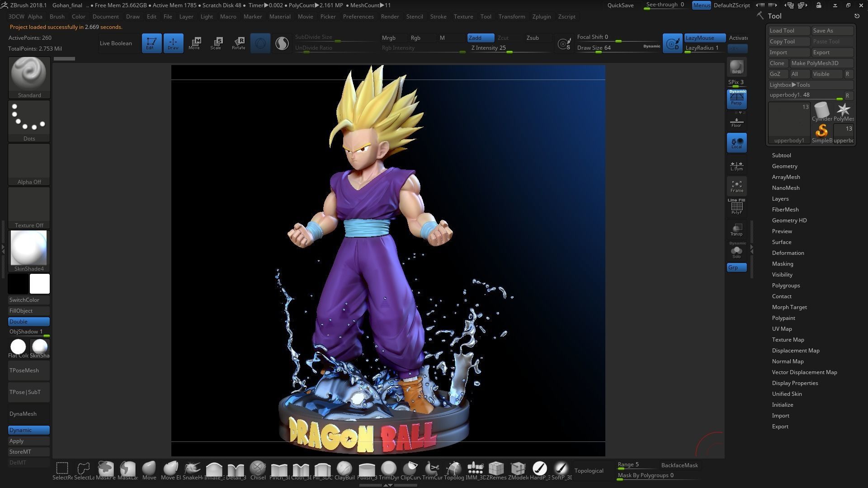Viewport: 868px width, 488px height.
Task: Expand the Masking section
Action: coord(783,264)
